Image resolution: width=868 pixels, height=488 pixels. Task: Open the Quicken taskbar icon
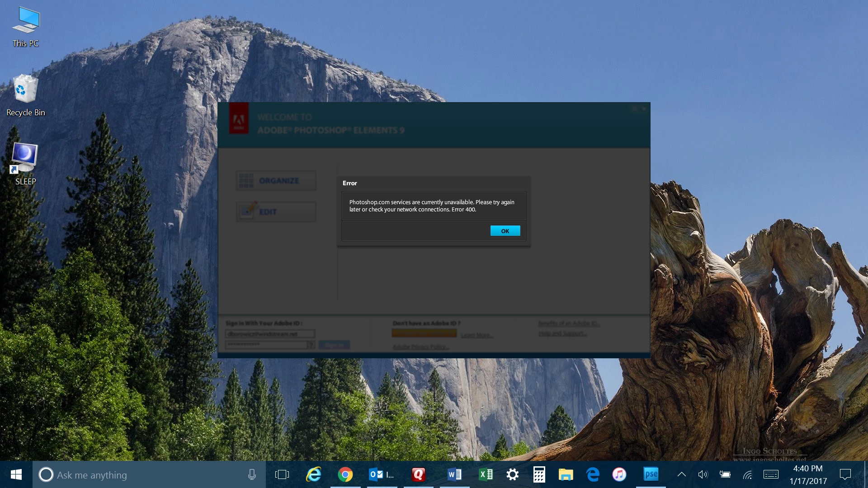[418, 474]
